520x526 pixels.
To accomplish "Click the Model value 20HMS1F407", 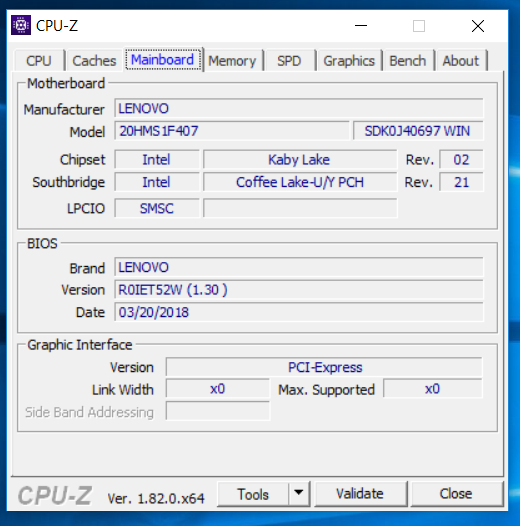I will 231,131.
